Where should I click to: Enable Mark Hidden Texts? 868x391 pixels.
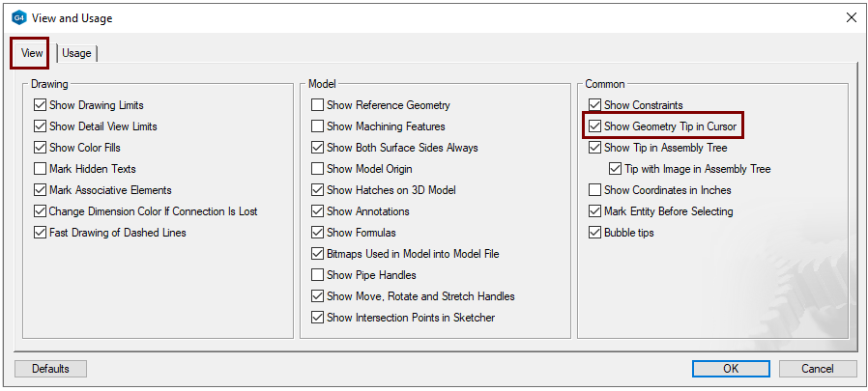(x=40, y=169)
